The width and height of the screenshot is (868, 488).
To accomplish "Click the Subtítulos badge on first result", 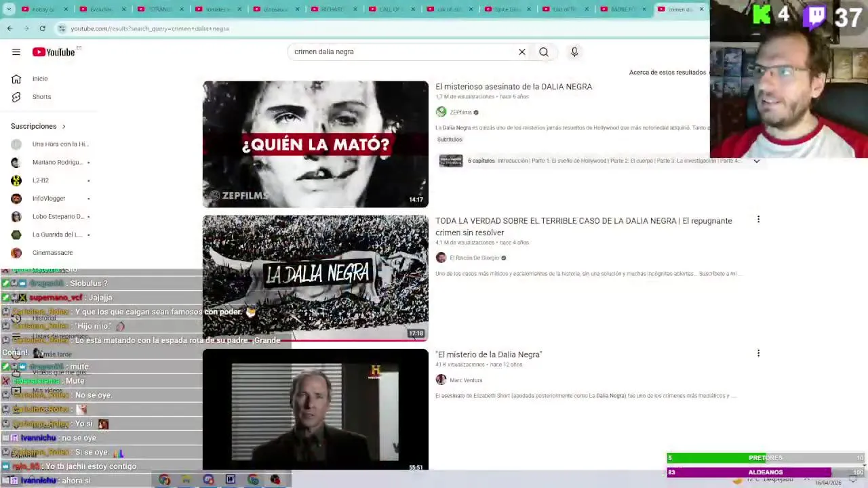I will [450, 140].
